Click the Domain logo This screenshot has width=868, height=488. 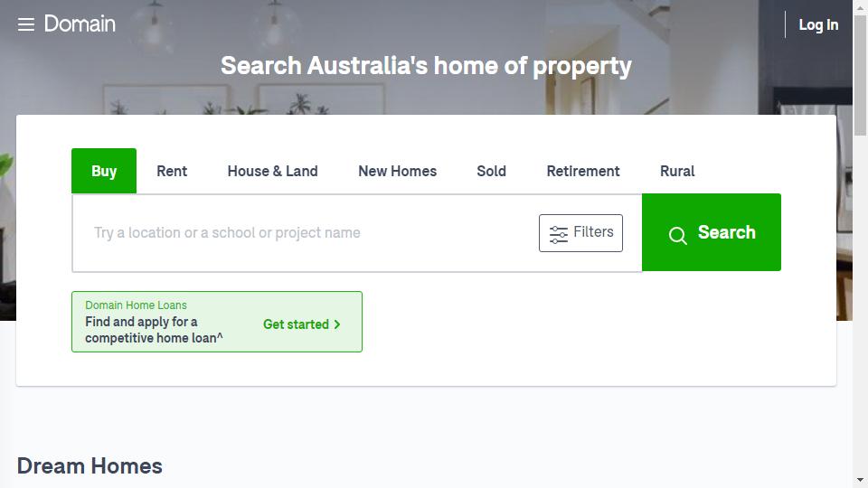[x=80, y=23]
